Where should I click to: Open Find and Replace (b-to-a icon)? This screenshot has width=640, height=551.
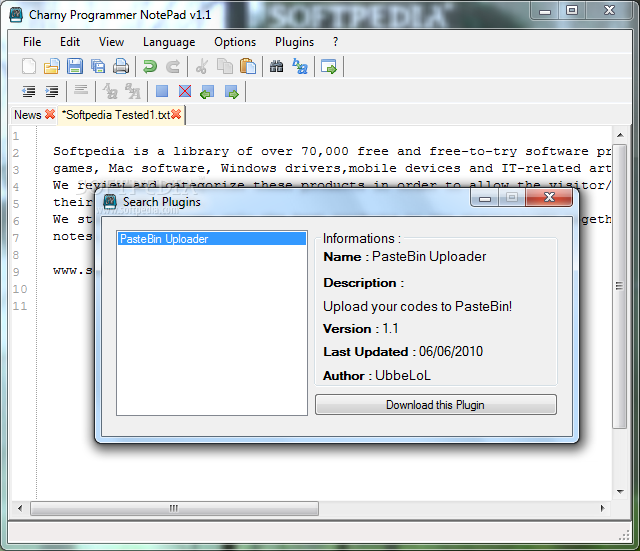point(300,67)
